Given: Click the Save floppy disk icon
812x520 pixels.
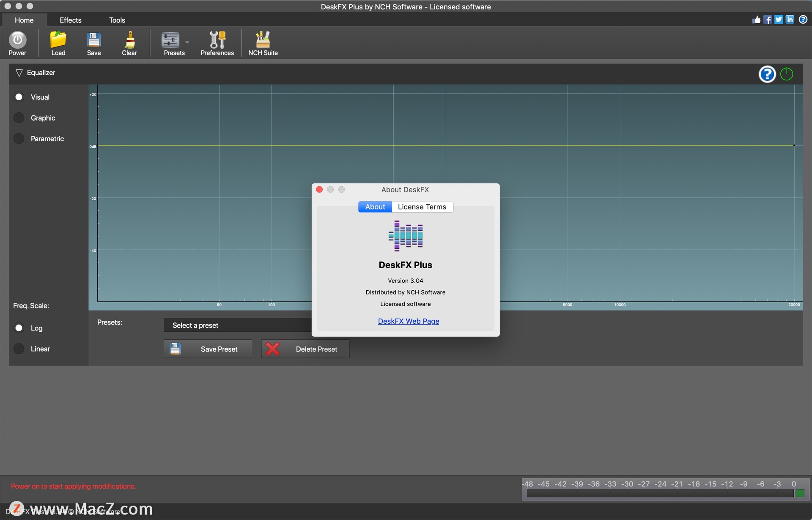Looking at the screenshot, I should [x=94, y=40].
